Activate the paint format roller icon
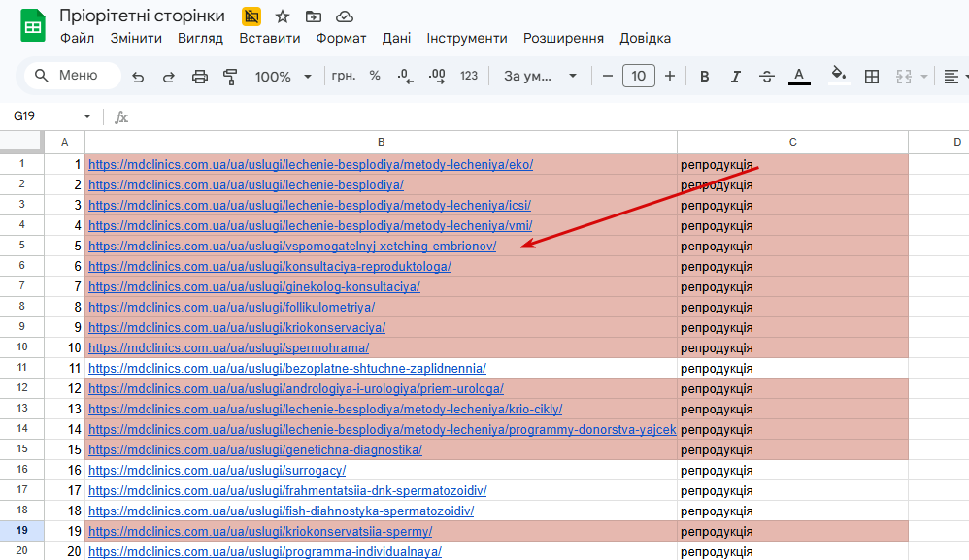 click(230, 77)
